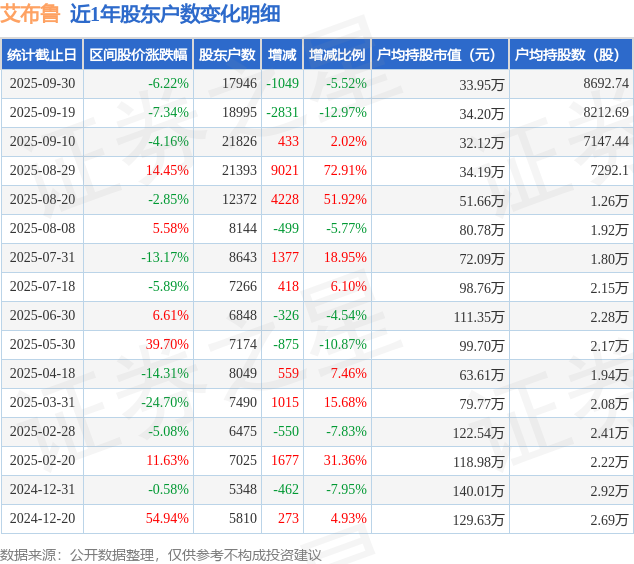Select date cell 2025-02-28

[x=42, y=431]
